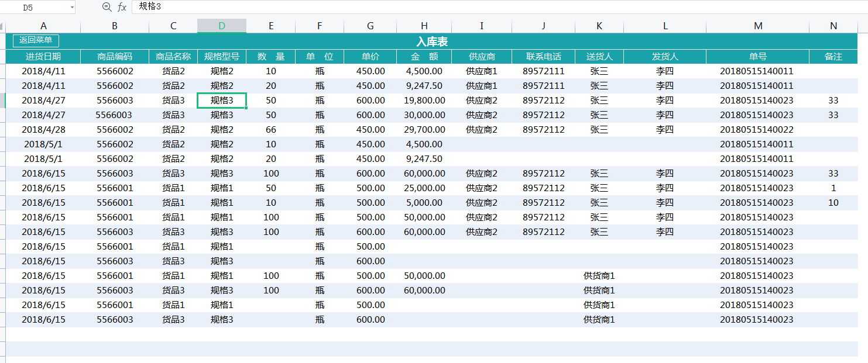Click the order number 20180515140022
Screen dimensions: 868x363
pos(757,130)
